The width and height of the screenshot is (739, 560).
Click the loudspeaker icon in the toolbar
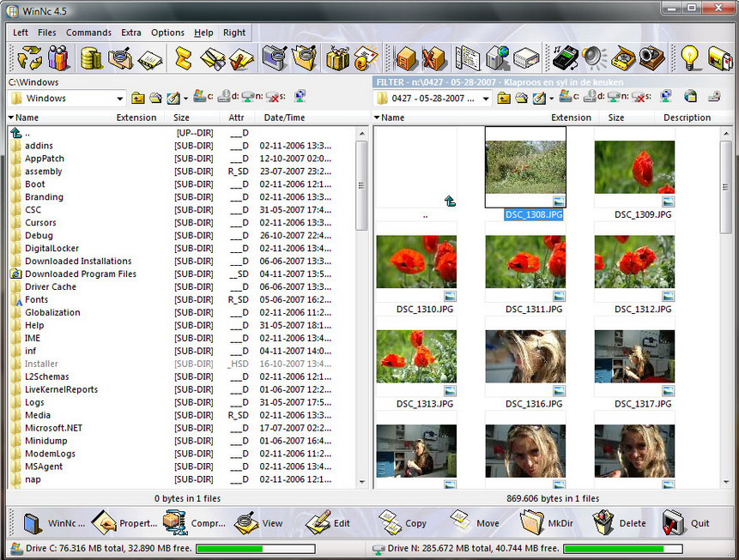point(593,58)
